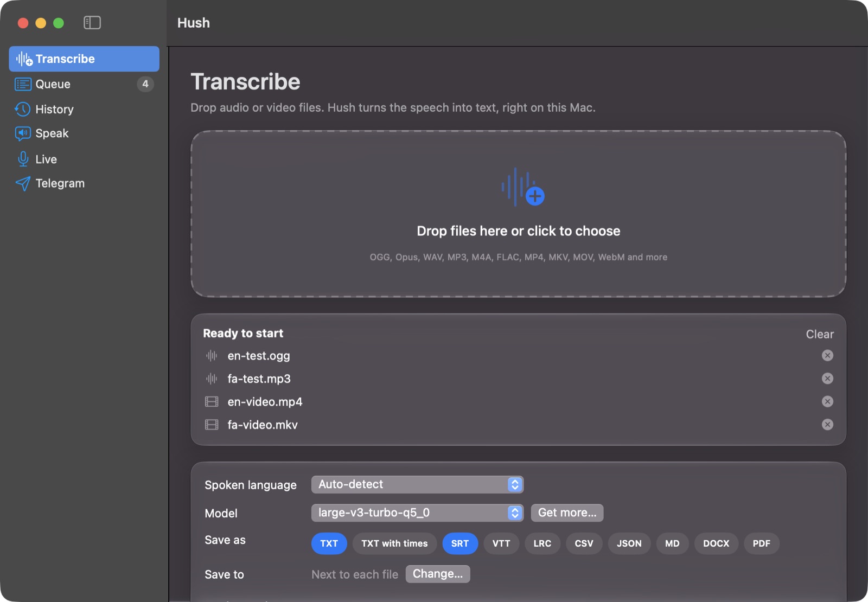Remove fa-video.mkv from the list

pyautogui.click(x=827, y=424)
